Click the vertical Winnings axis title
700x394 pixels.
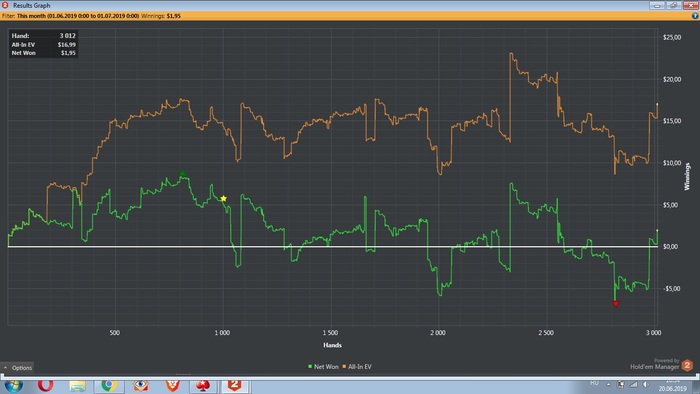(687, 177)
